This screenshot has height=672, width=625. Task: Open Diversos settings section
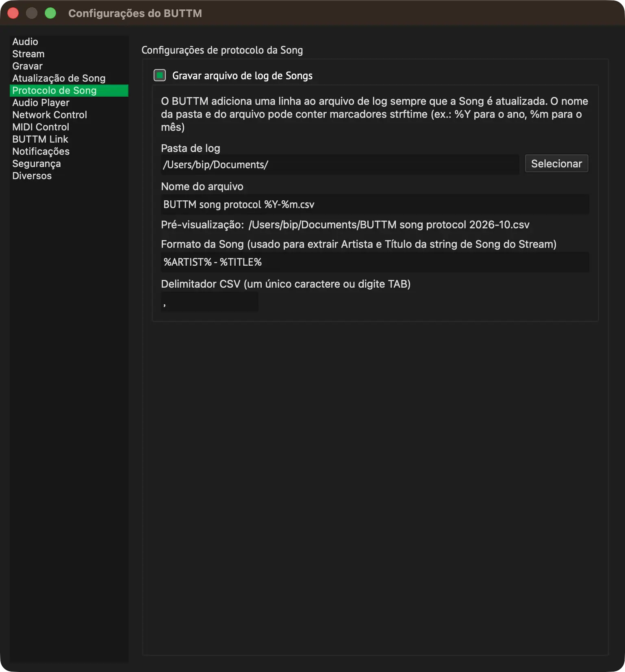(x=69, y=176)
